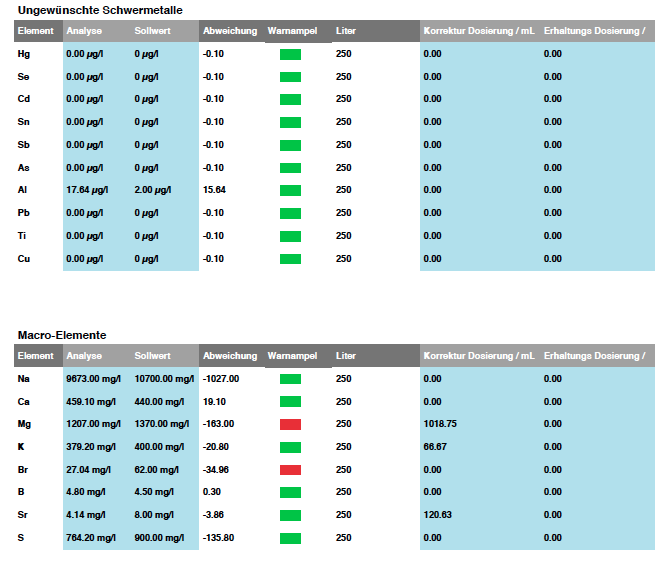Click the Cu element label
The width and height of the screenshot is (662, 576).
tap(24, 259)
